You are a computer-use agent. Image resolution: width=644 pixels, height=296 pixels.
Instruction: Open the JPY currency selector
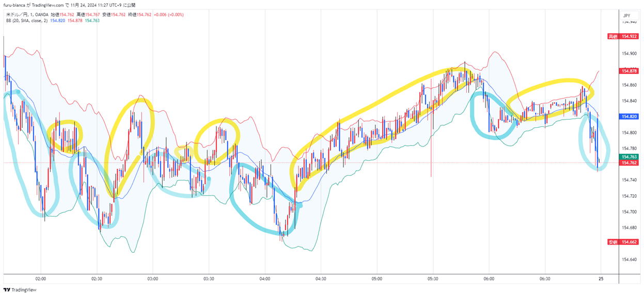626,15
